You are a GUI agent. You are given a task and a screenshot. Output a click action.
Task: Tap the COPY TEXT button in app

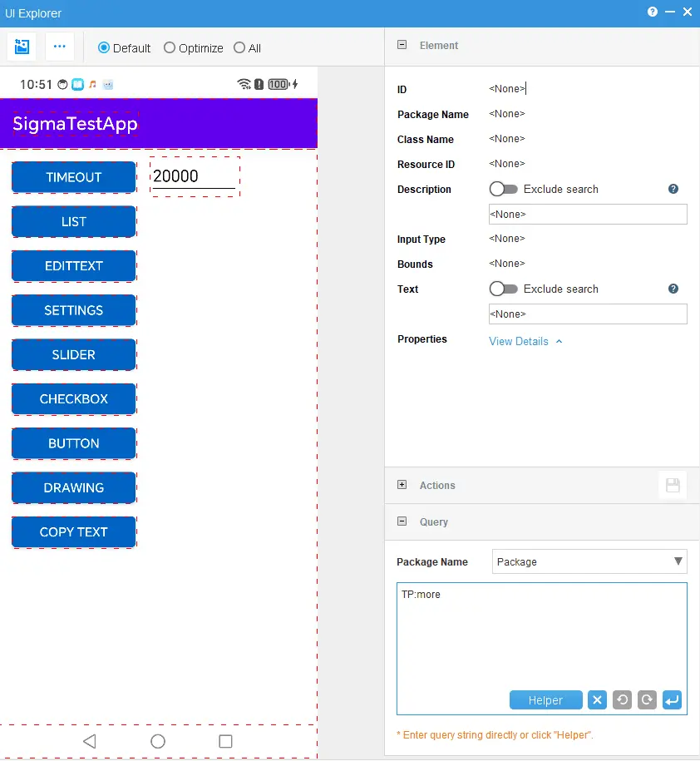[74, 532]
